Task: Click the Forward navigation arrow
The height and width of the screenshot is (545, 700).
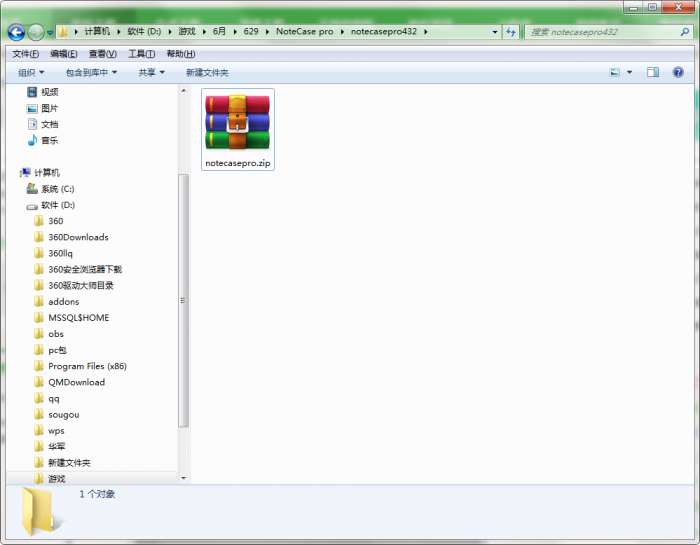Action: tap(36, 32)
